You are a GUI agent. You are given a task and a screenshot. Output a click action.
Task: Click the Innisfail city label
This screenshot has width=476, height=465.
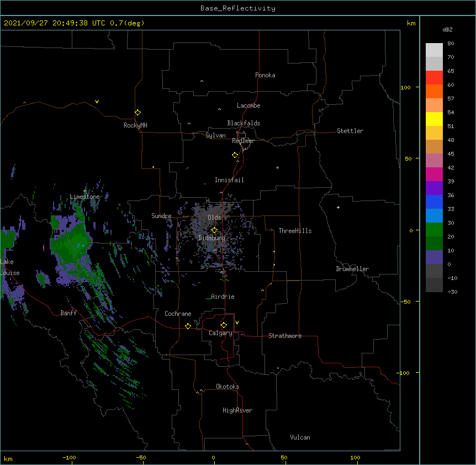[x=229, y=180]
